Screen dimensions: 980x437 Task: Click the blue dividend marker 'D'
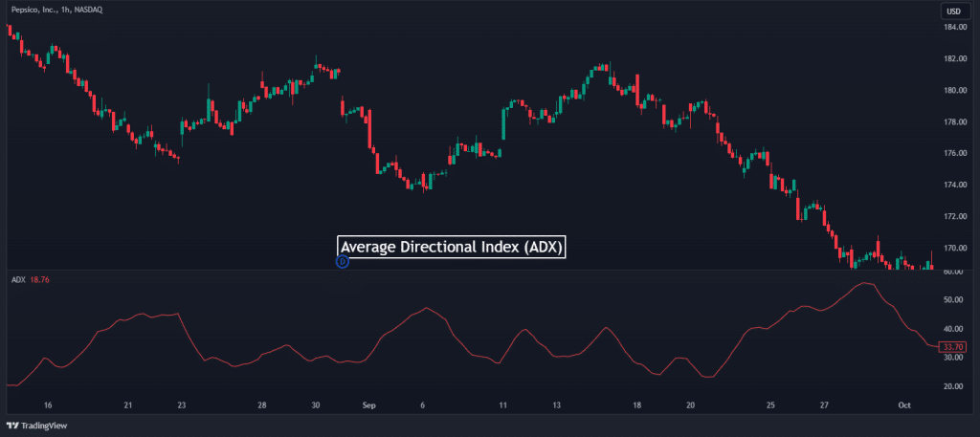(x=342, y=262)
